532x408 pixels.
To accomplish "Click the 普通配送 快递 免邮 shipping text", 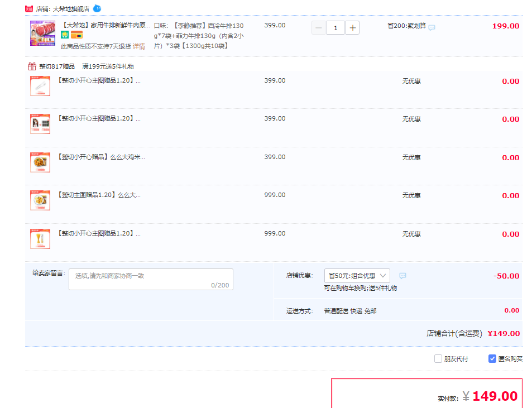I will coord(350,311).
